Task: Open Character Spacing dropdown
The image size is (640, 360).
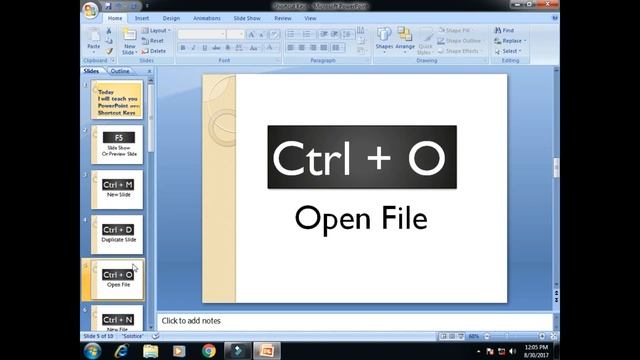Action: (x=240, y=48)
